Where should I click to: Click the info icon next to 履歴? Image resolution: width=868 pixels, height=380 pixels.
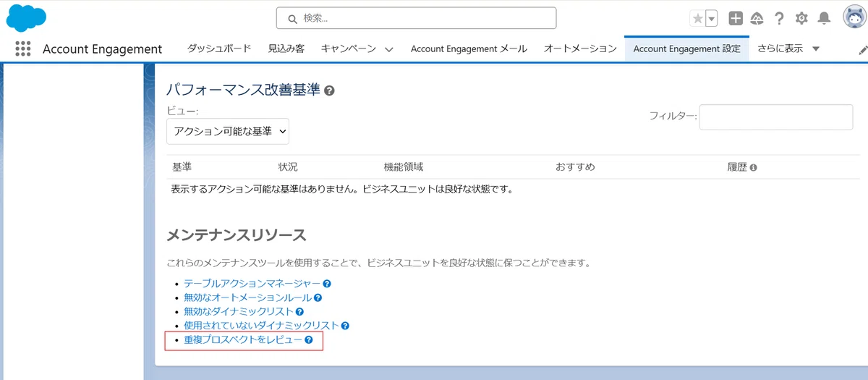pyautogui.click(x=753, y=168)
